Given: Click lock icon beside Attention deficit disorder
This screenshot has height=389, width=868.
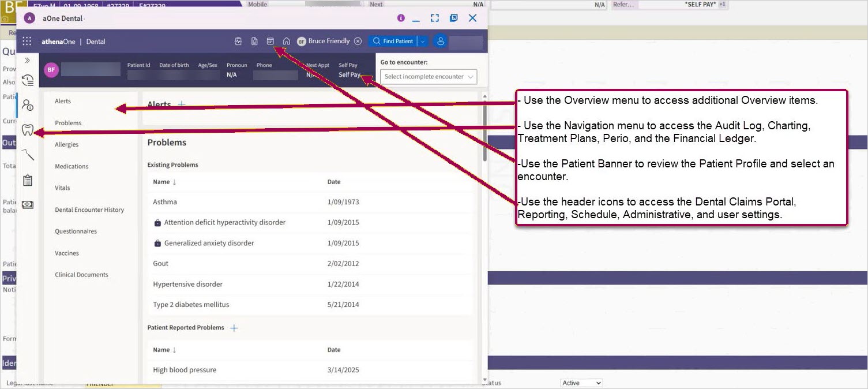Looking at the screenshot, I should click(x=157, y=223).
